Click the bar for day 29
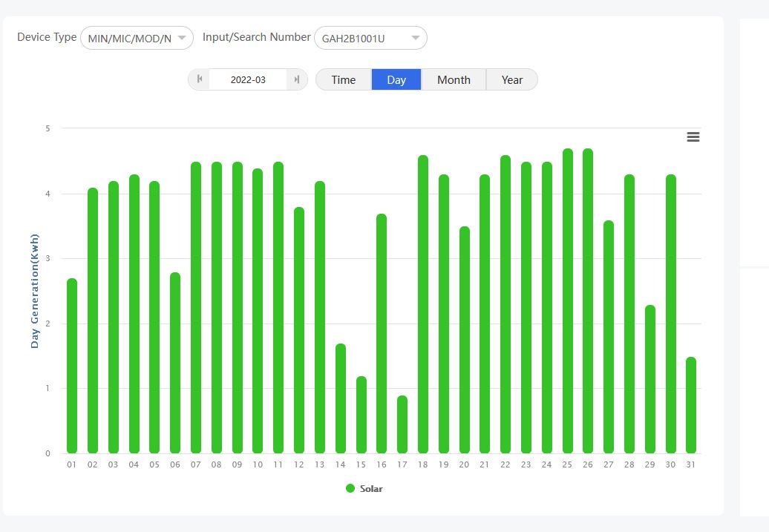Screen dimensions: 769x532 click(649, 379)
